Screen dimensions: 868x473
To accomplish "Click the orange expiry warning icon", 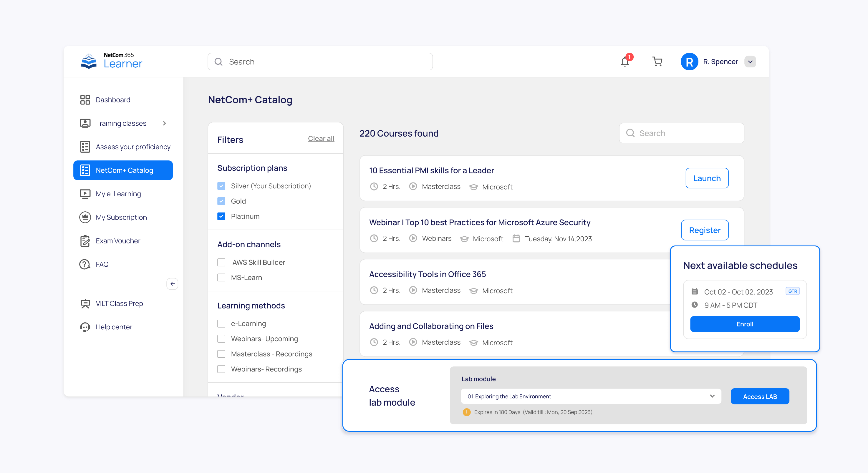I will pyautogui.click(x=467, y=412).
